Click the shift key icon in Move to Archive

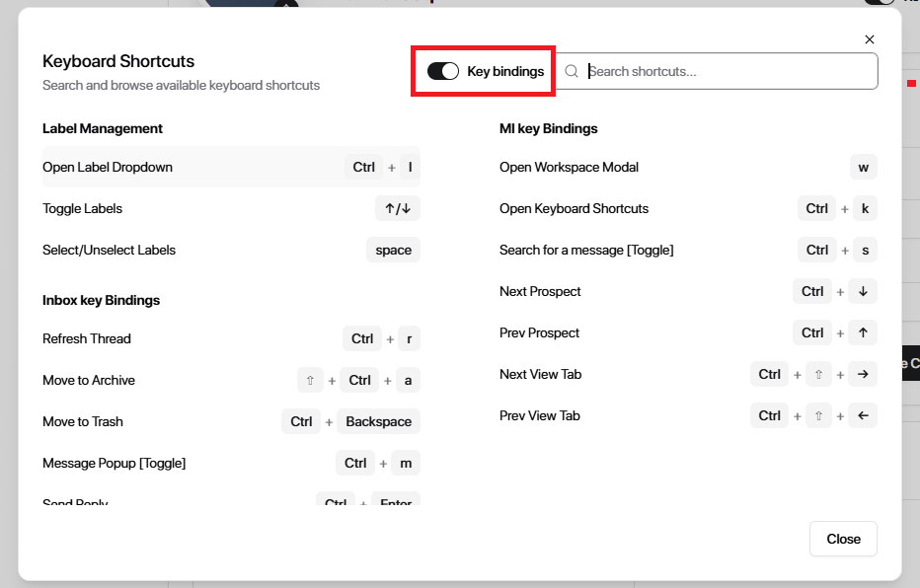(310, 380)
